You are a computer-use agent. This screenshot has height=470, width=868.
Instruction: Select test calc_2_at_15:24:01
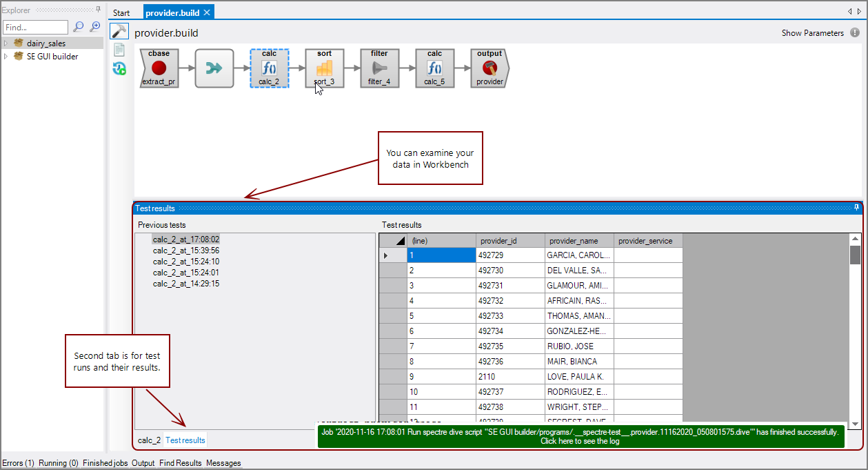[x=186, y=273]
